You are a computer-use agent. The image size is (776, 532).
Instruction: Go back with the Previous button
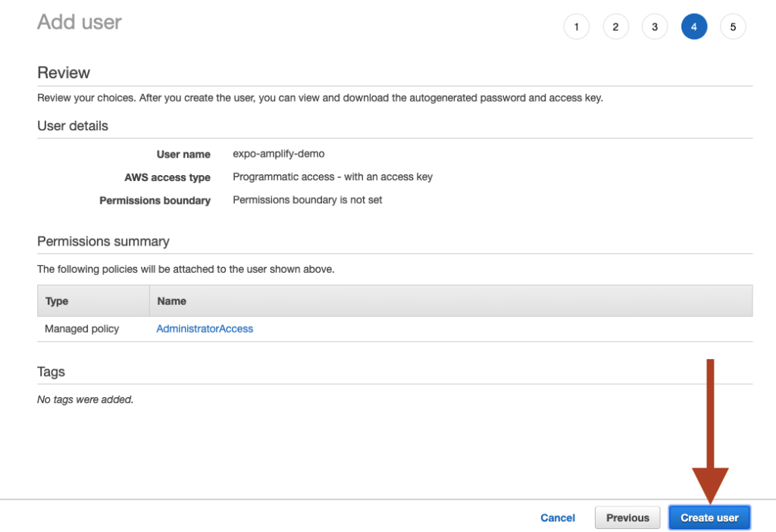627,518
